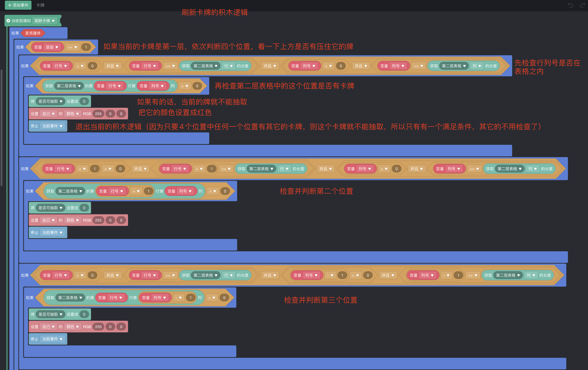Open the first 是否可抽取 variable dropdown
The width and height of the screenshot is (588, 370).
click(50, 101)
